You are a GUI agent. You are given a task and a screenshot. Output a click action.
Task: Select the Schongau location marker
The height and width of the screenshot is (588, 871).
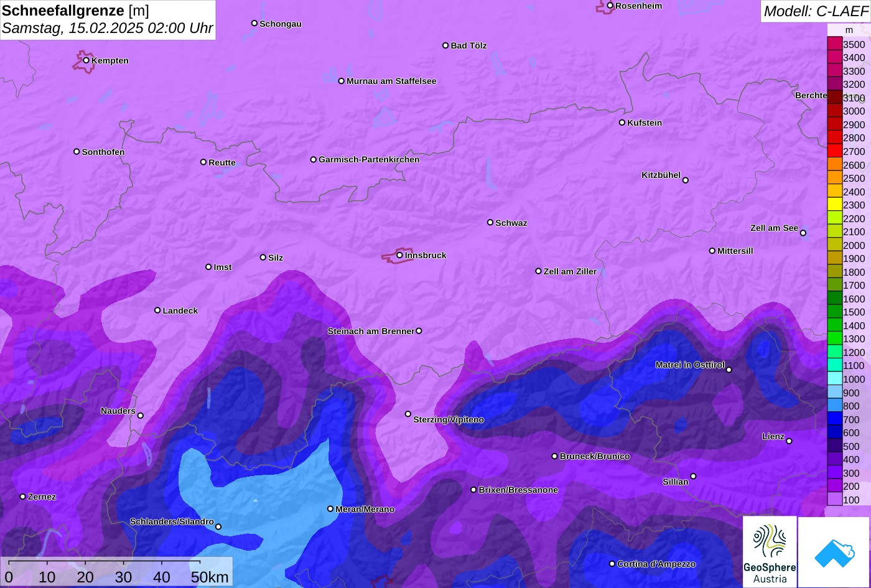[254, 23]
